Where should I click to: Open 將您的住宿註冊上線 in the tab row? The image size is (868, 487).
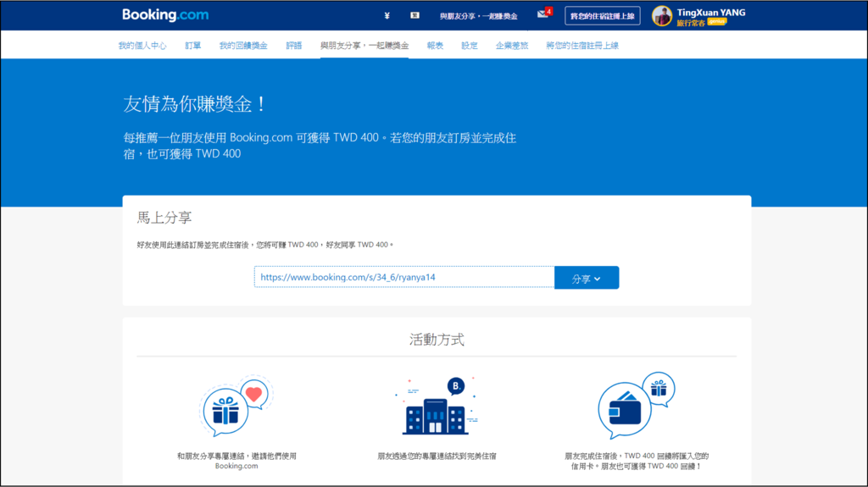point(582,46)
